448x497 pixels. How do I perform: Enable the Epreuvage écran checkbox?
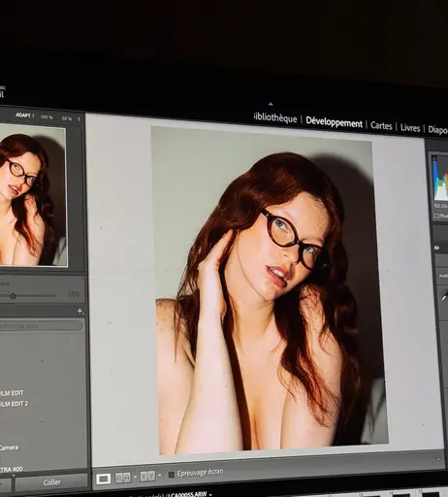[172, 475]
